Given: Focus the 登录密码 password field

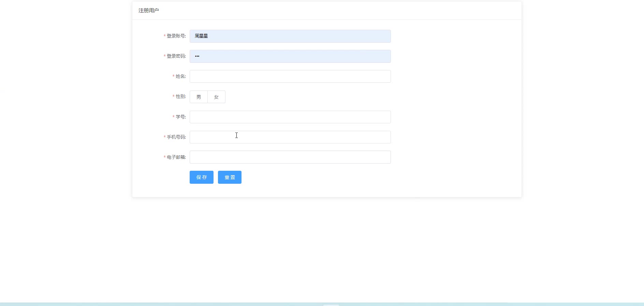Looking at the screenshot, I should click(290, 56).
